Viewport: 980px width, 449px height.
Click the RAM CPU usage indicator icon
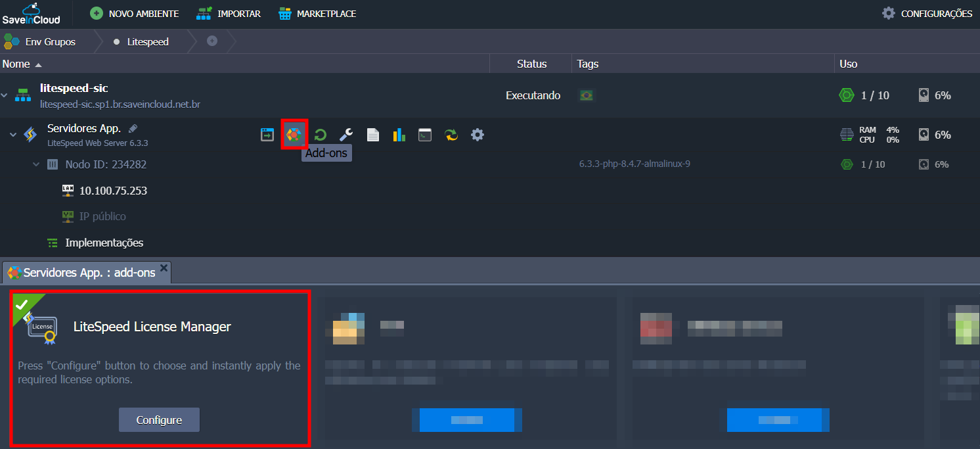[x=847, y=135]
